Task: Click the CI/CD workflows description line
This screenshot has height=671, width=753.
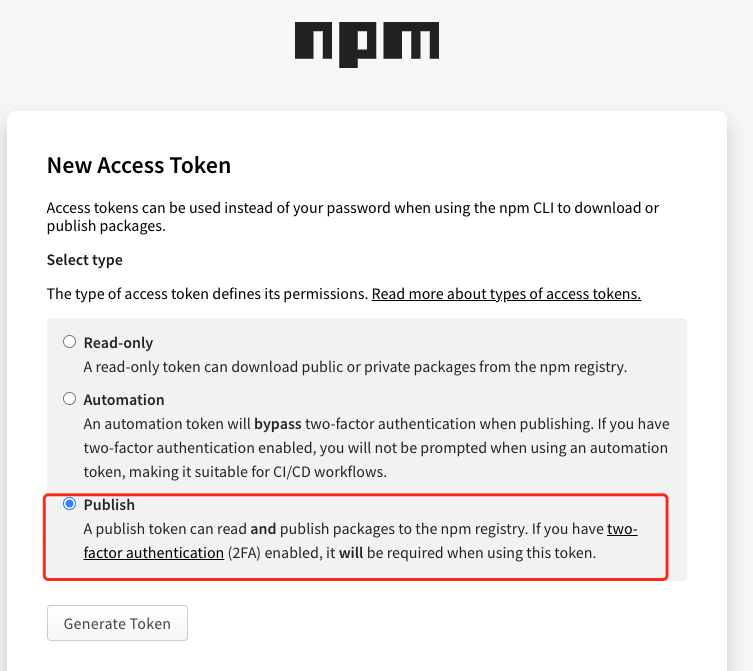Action: coord(235,472)
